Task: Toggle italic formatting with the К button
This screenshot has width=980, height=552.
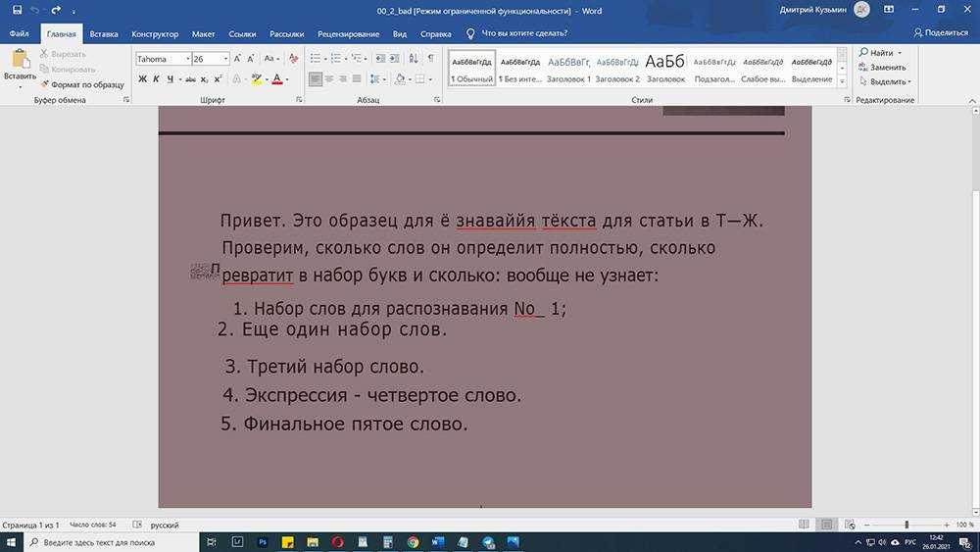Action: pos(156,79)
